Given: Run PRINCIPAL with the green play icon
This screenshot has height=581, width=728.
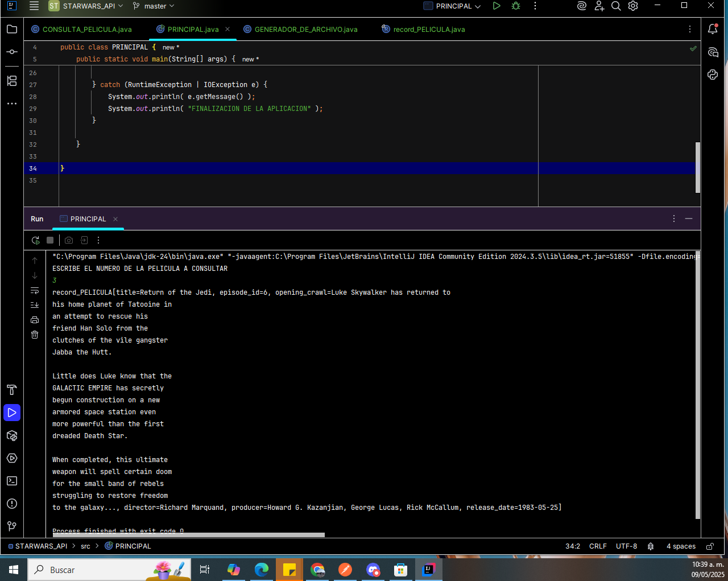Looking at the screenshot, I should (497, 6).
